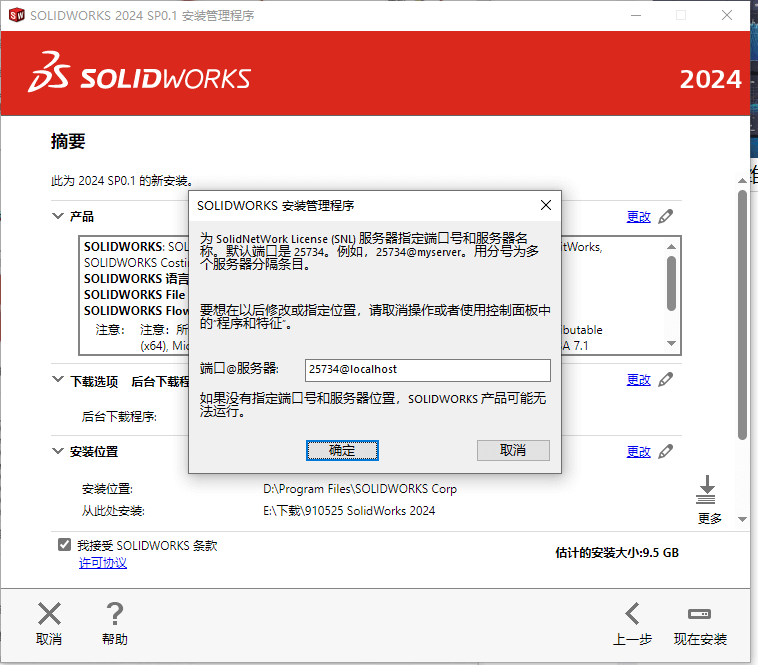
Task: Click the SW app icon in title bar
Action: click(x=16, y=15)
